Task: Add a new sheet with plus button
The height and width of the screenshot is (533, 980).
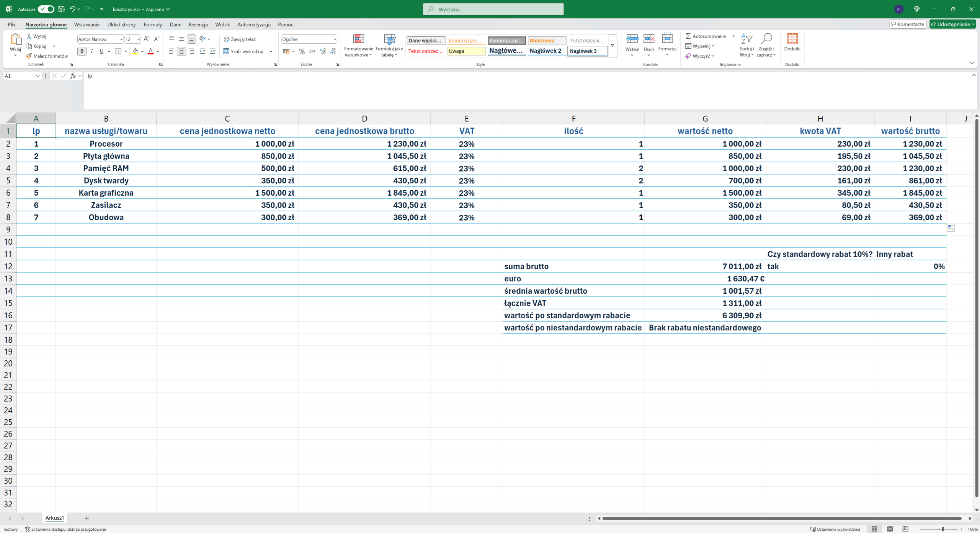Action: pos(87,518)
